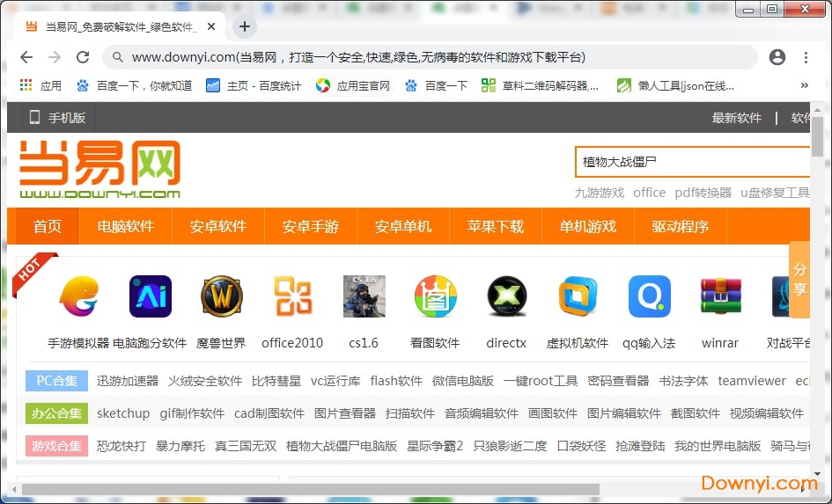Switch to 手机版 mobile site
This screenshot has height=504, width=832.
click(x=57, y=118)
